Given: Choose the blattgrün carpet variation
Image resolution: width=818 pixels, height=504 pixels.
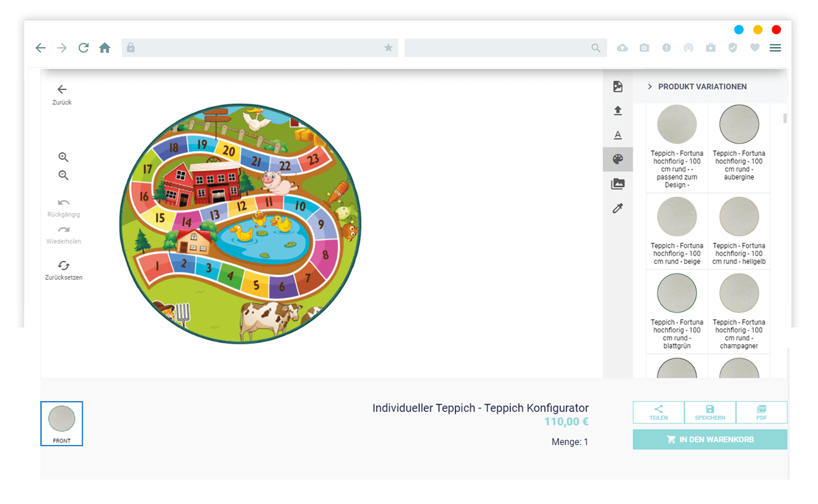Looking at the screenshot, I should point(677,312).
